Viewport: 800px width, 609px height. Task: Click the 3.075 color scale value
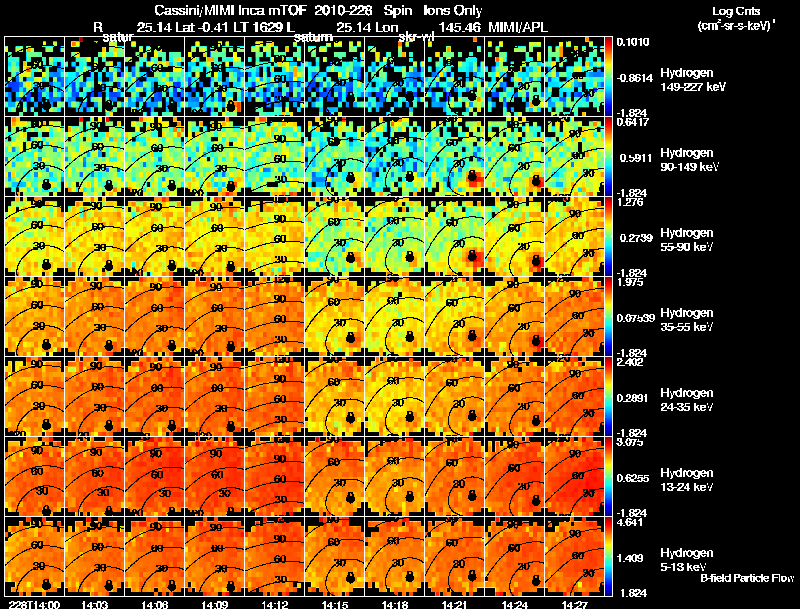pyautogui.click(x=630, y=442)
